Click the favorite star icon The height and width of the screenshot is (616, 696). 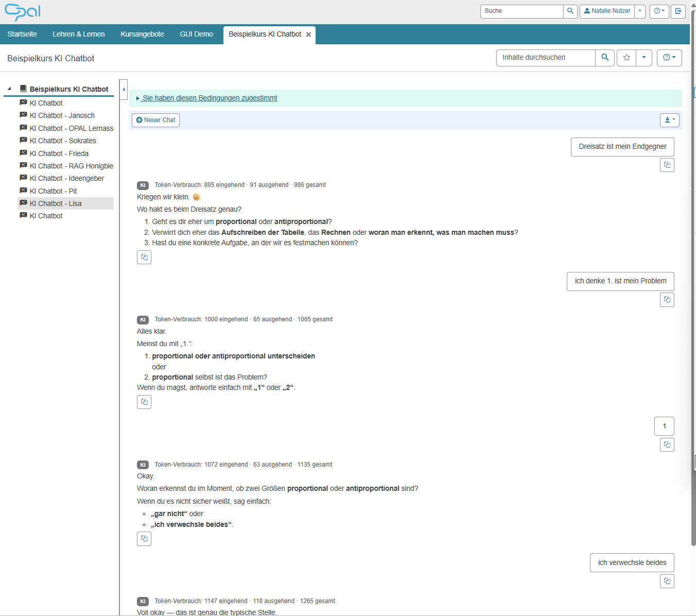(627, 58)
